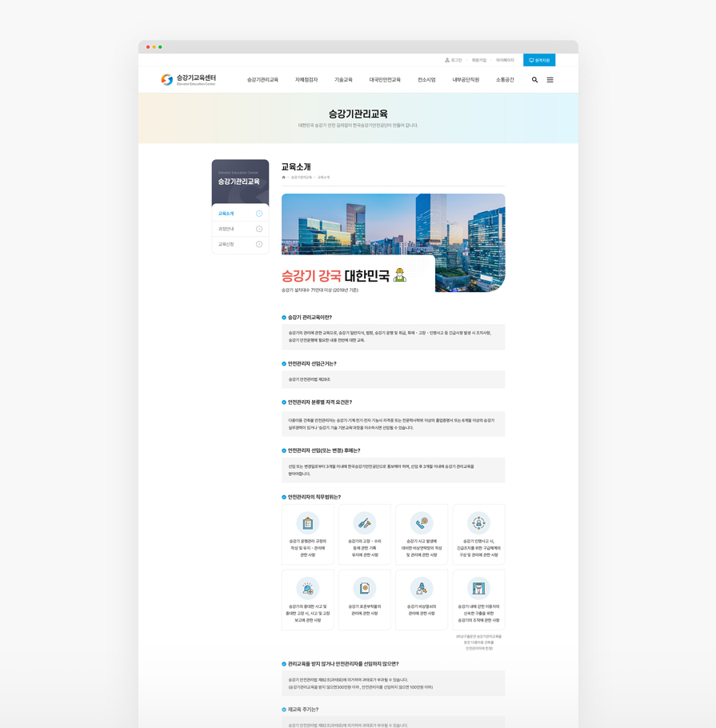Screen dimensions: 716x728
Task: Click the 회원가입 link
Action: [x=478, y=60]
